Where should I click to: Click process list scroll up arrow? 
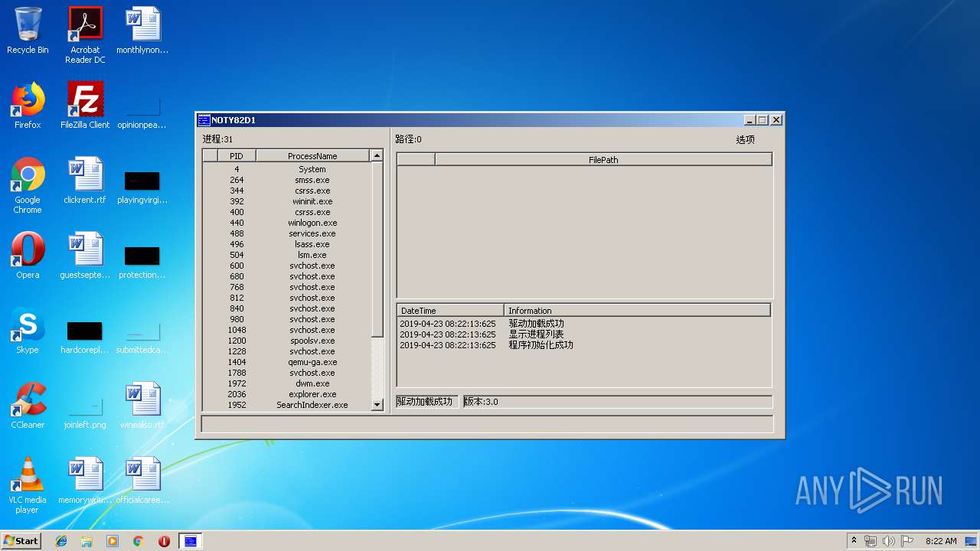coord(377,155)
